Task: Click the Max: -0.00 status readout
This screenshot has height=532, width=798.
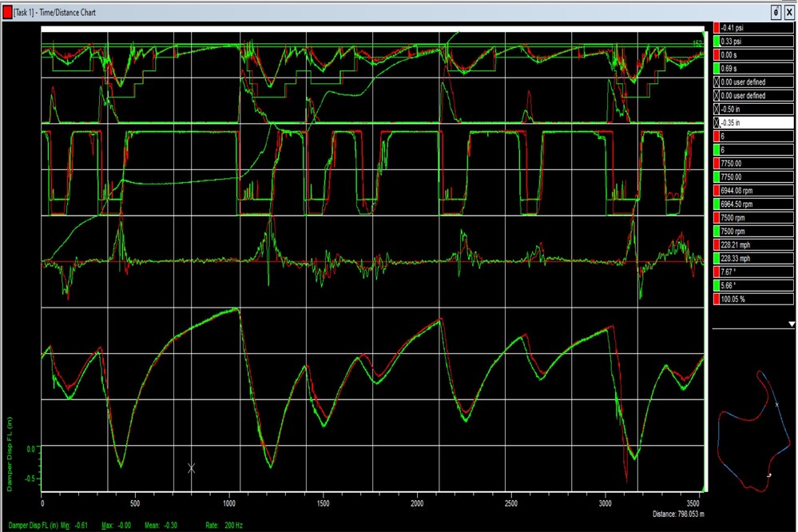Action: 117,526
